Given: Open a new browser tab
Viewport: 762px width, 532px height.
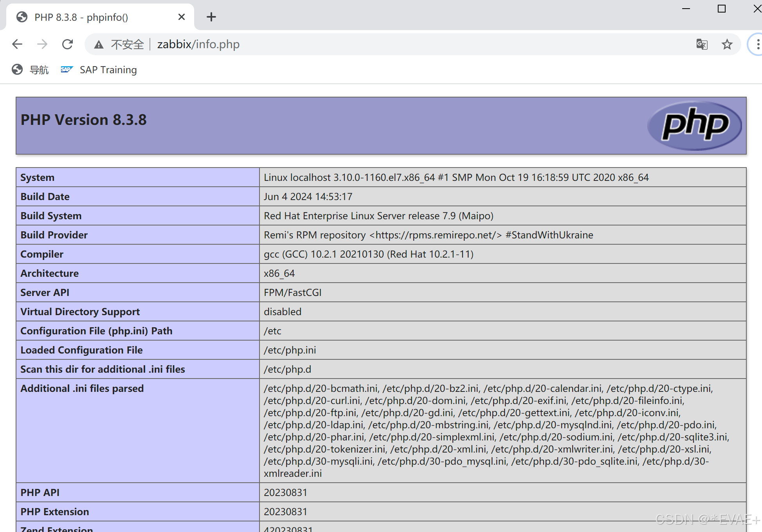Looking at the screenshot, I should [x=211, y=17].
